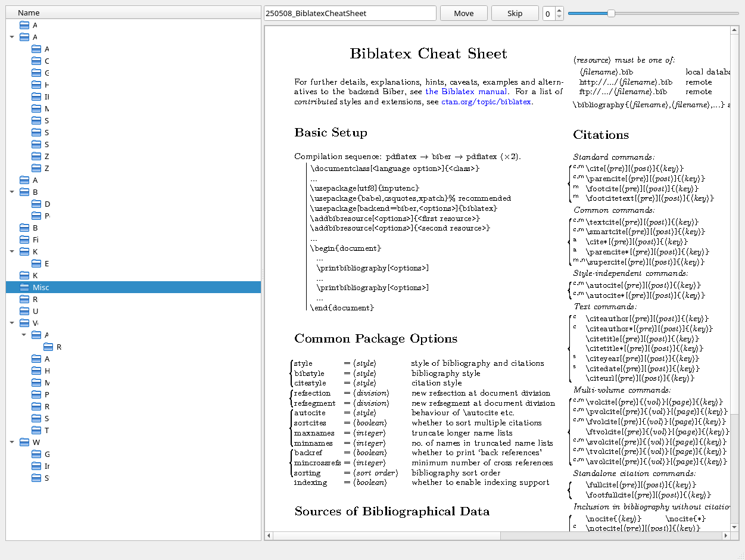Click the Move button
The width and height of the screenshot is (745, 560).
tap(464, 13)
